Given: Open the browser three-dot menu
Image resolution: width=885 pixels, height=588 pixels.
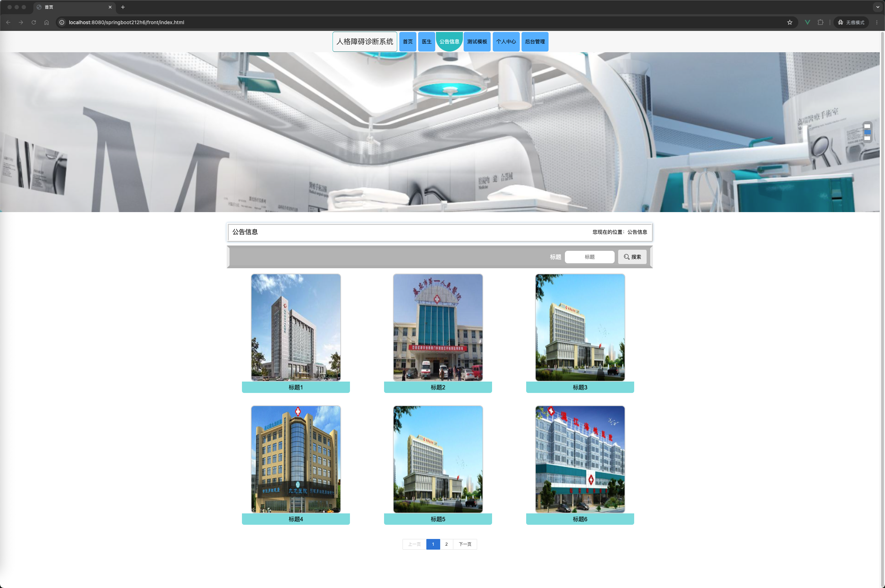Looking at the screenshot, I should 877,22.
